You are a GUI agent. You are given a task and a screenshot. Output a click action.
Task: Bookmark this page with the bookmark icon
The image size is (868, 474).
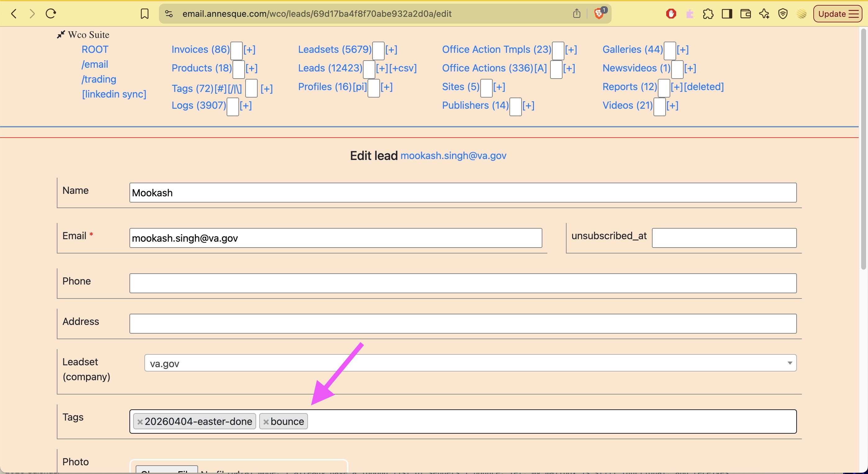145,13
